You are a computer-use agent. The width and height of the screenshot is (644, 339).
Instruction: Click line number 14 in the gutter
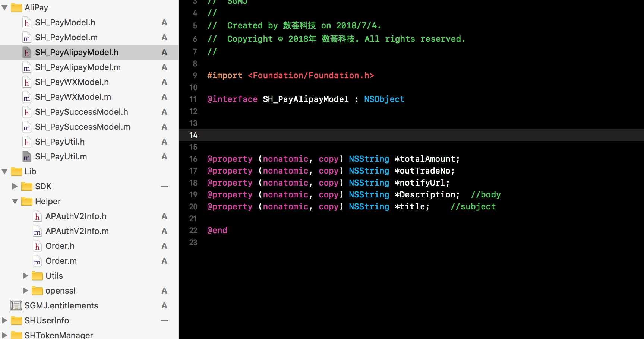coord(193,135)
